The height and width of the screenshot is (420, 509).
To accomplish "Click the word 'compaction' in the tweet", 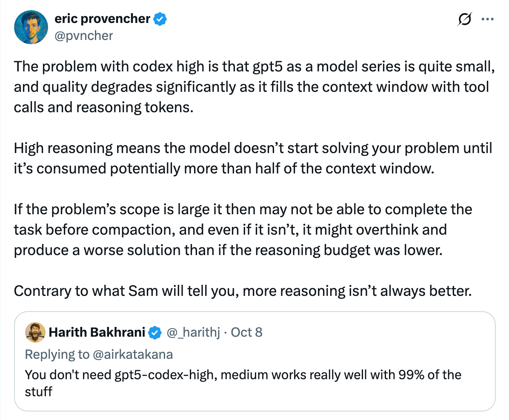I will coord(131,230).
